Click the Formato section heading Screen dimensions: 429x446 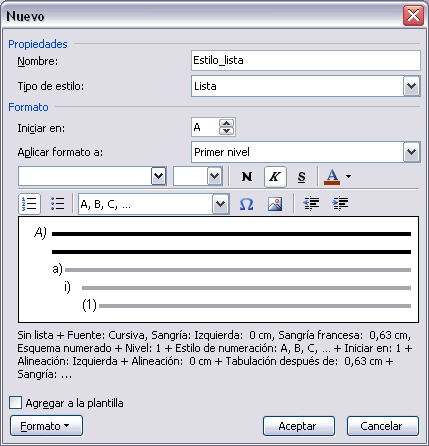[x=28, y=107]
